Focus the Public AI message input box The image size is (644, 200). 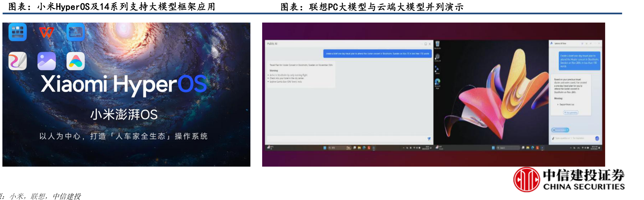click(349, 139)
